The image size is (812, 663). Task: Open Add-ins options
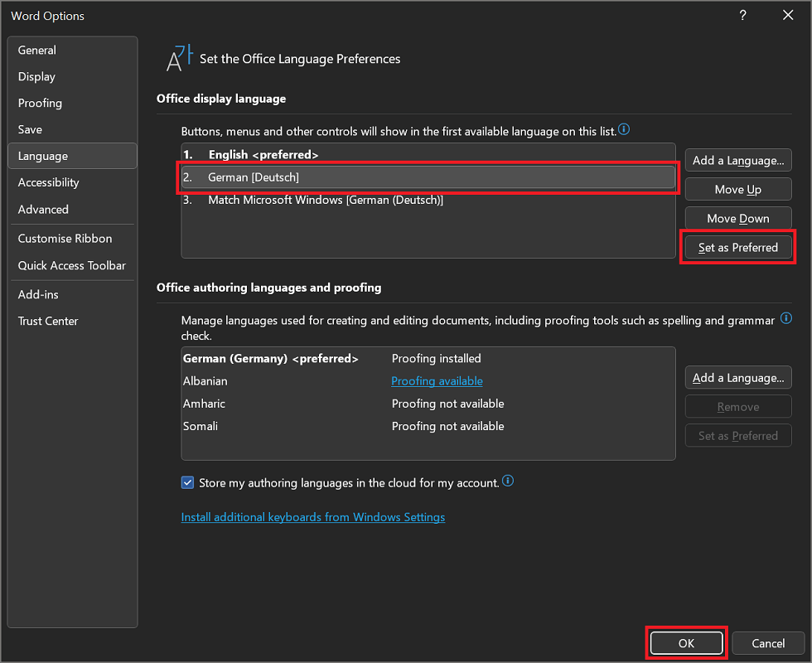point(73,294)
